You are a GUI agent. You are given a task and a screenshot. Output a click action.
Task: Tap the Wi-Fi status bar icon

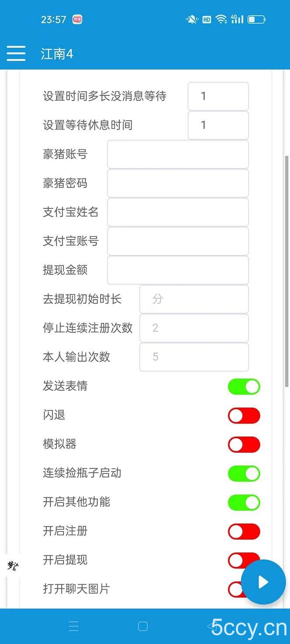click(221, 19)
